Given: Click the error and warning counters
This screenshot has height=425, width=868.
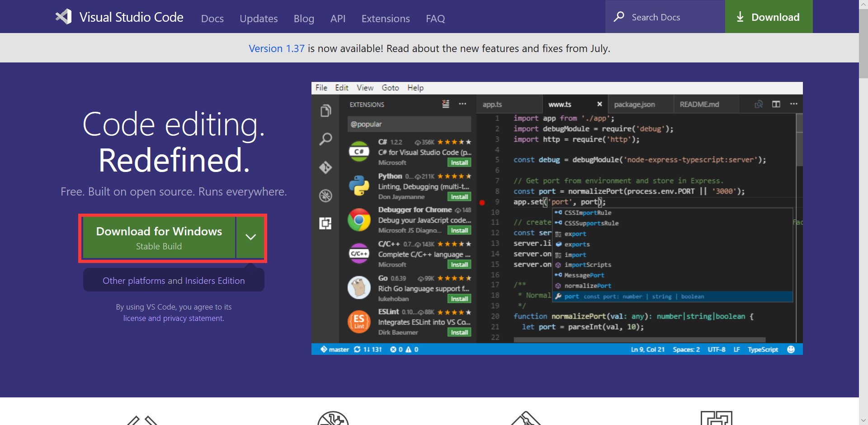Looking at the screenshot, I should (404, 349).
